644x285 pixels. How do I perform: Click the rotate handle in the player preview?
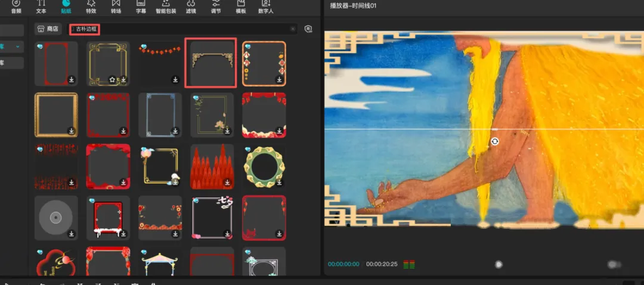(495, 141)
